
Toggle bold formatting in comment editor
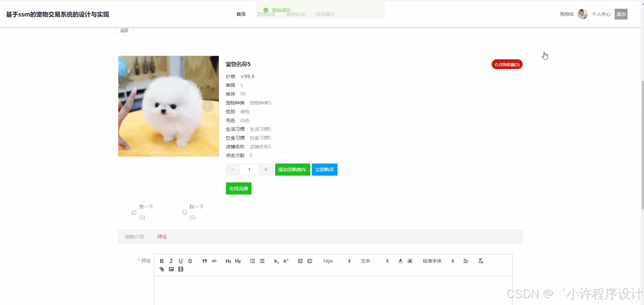click(x=162, y=261)
